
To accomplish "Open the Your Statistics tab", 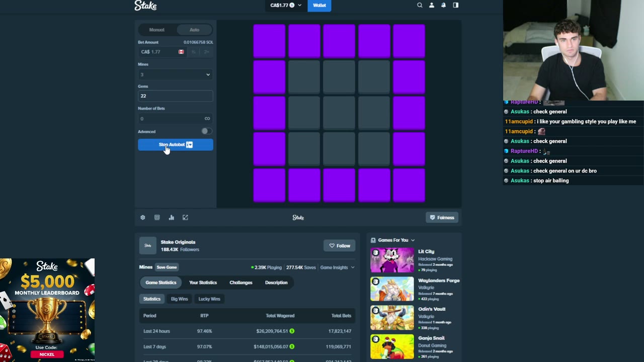I will [x=203, y=283].
